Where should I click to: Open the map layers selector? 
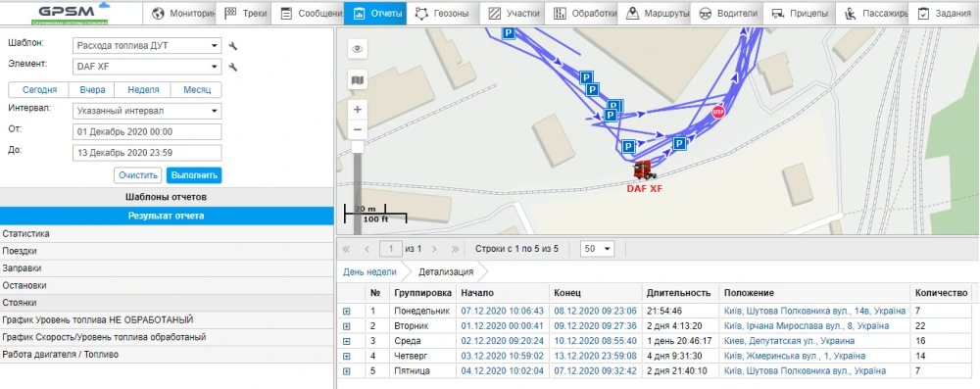(x=358, y=80)
